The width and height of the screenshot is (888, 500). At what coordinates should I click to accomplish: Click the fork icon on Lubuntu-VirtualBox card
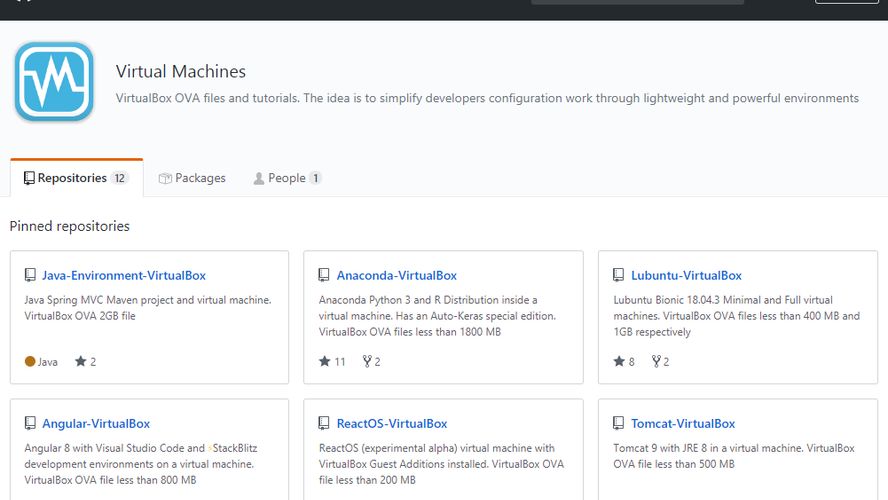pyautogui.click(x=656, y=362)
